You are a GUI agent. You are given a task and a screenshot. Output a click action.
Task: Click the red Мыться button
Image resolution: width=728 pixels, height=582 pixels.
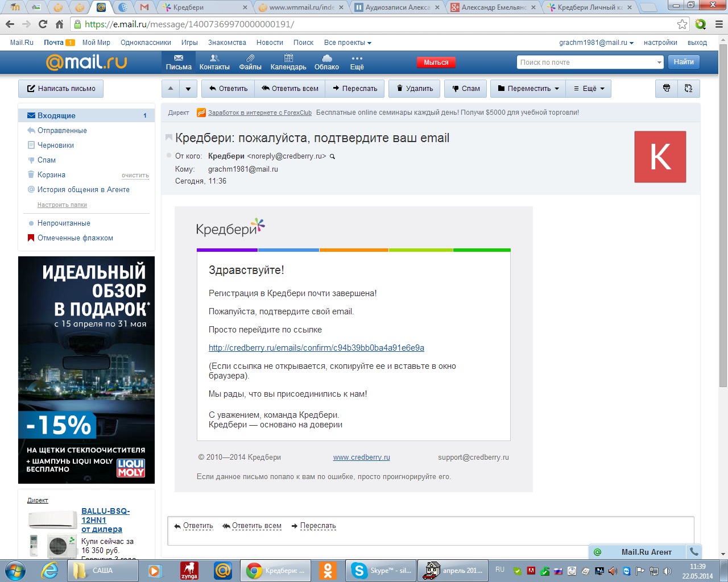(436, 63)
